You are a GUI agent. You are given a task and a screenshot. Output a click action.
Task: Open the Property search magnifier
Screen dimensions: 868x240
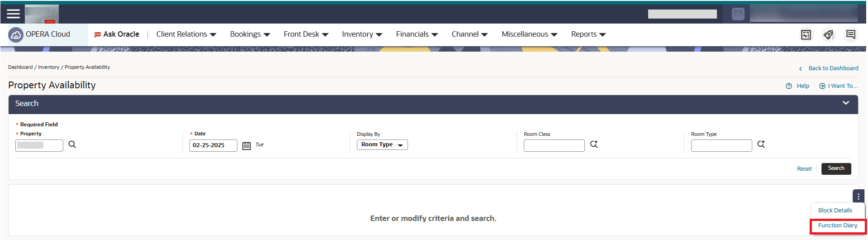72,144
